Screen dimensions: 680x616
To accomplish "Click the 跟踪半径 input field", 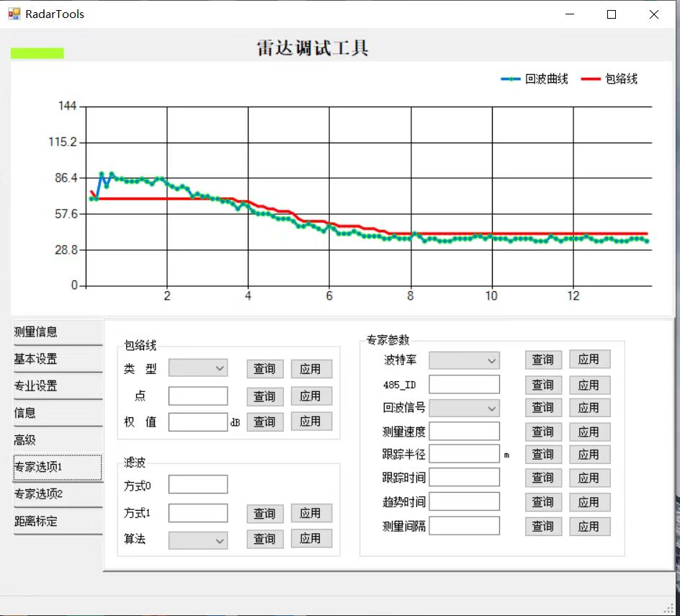I will pos(464,454).
